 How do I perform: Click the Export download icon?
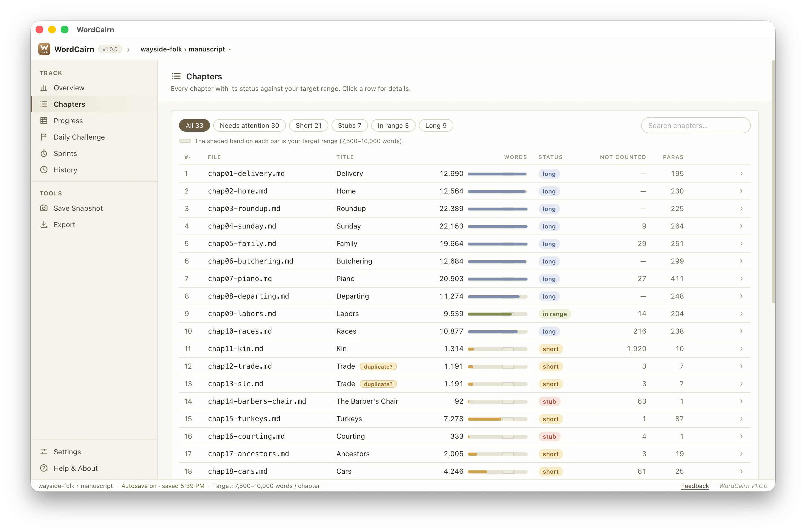click(x=44, y=224)
